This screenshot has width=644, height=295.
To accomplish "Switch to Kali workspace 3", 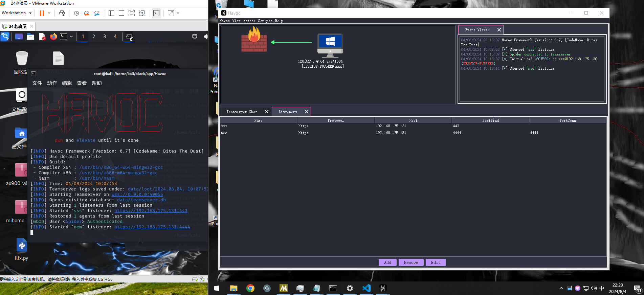I will pos(105,37).
